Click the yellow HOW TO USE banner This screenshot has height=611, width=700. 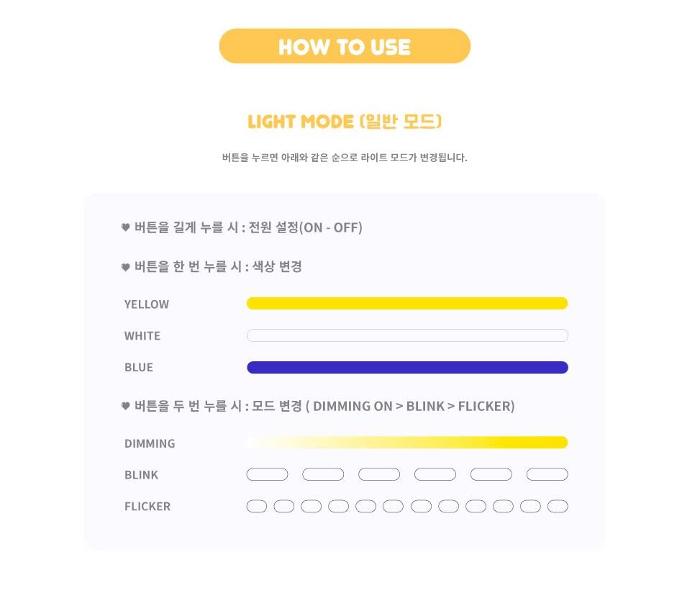click(x=345, y=46)
